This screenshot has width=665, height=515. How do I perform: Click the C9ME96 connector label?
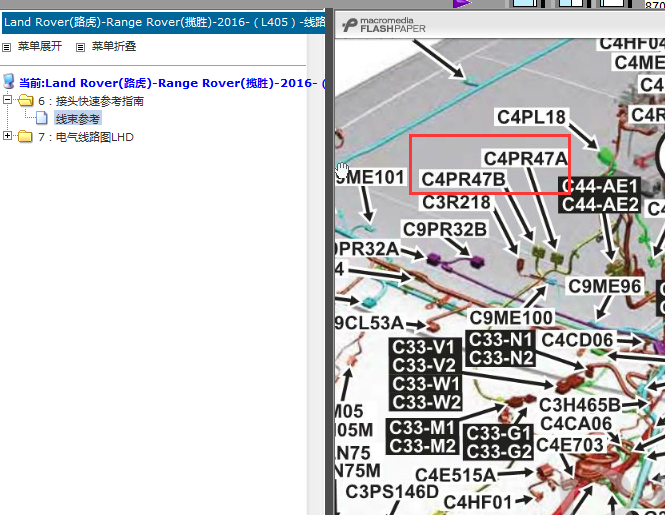[604, 286]
